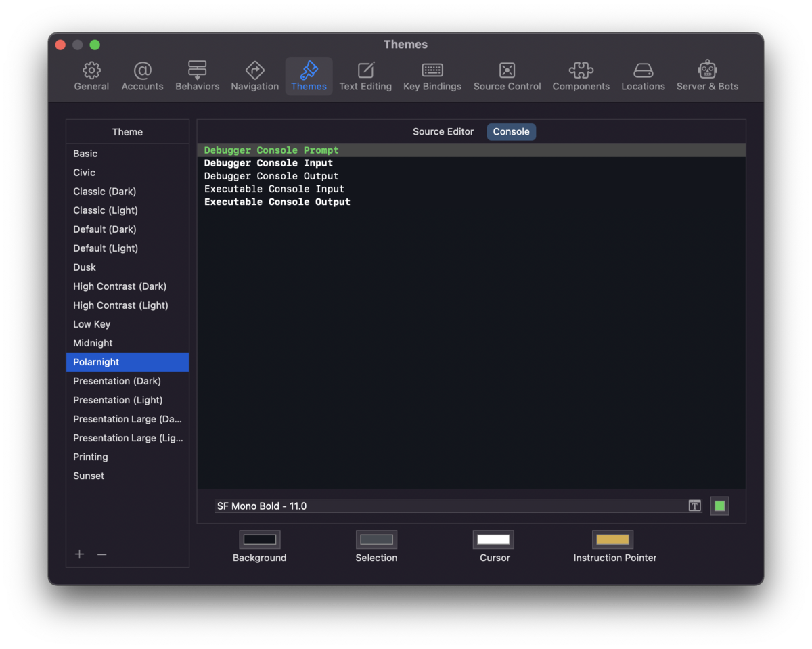Open the Source Control preferences pane
This screenshot has width=812, height=649.
tap(507, 76)
